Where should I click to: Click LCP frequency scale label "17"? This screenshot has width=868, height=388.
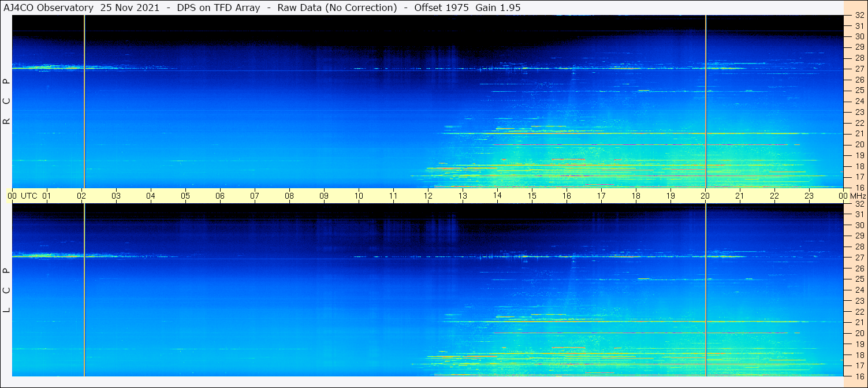(859, 365)
